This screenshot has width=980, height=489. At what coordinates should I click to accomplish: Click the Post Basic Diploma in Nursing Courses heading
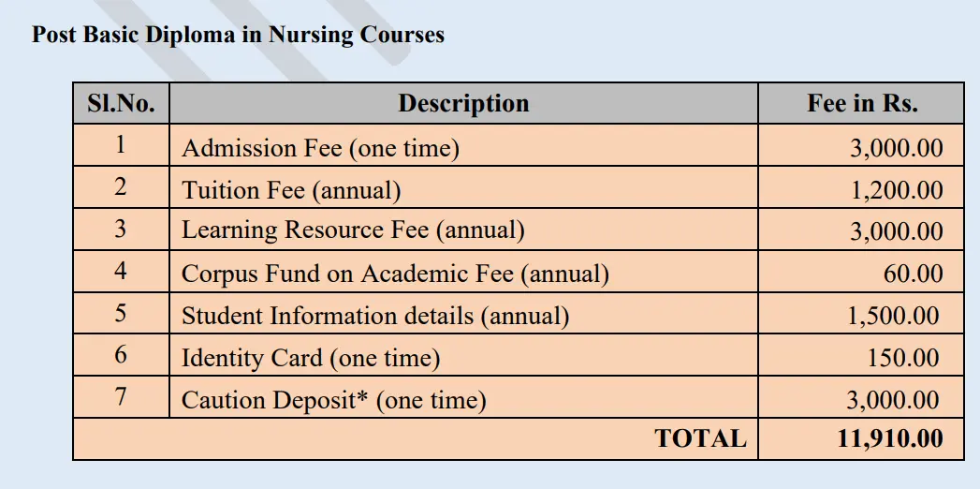238,36
